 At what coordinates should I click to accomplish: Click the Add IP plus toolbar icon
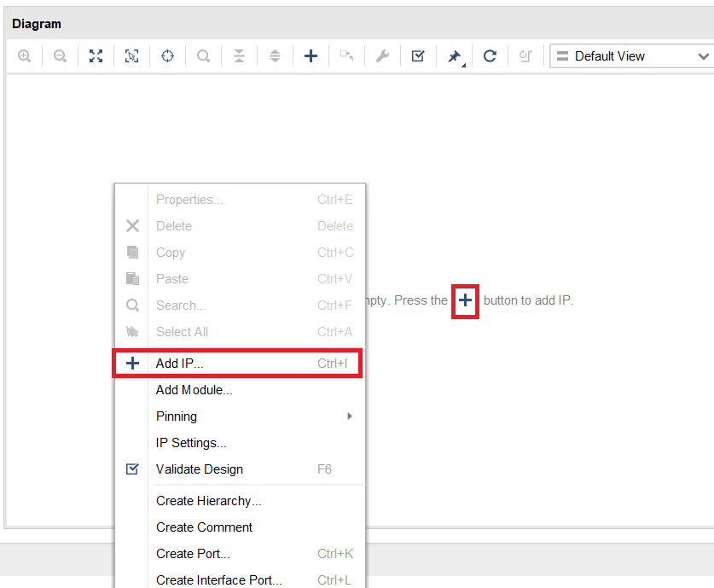click(x=311, y=56)
